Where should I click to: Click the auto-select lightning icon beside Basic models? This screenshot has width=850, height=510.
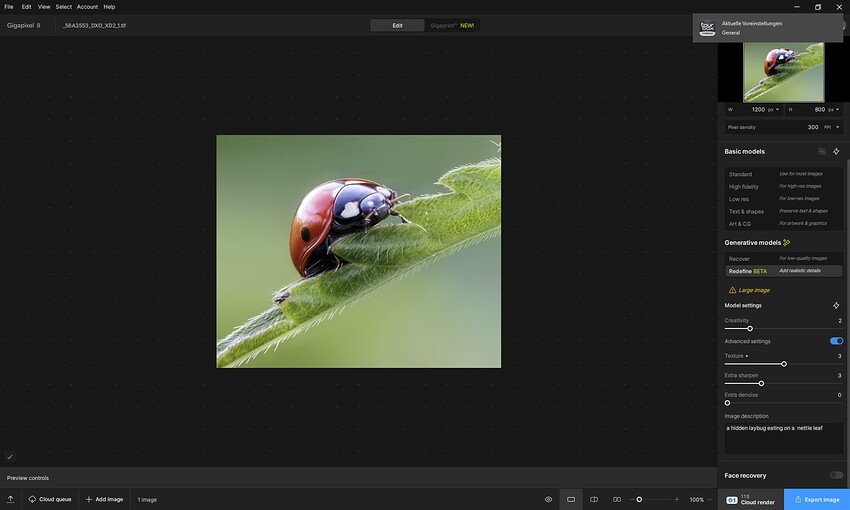[836, 151]
